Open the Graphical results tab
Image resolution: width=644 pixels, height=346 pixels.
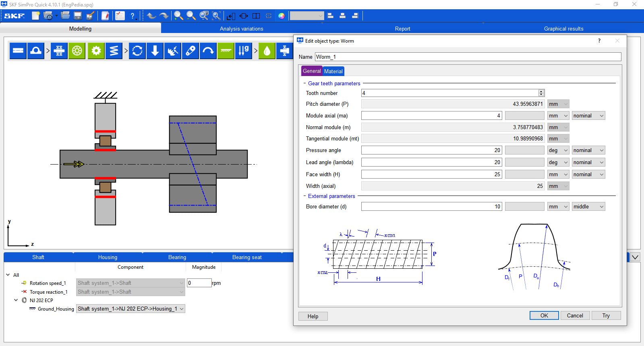[563, 29]
